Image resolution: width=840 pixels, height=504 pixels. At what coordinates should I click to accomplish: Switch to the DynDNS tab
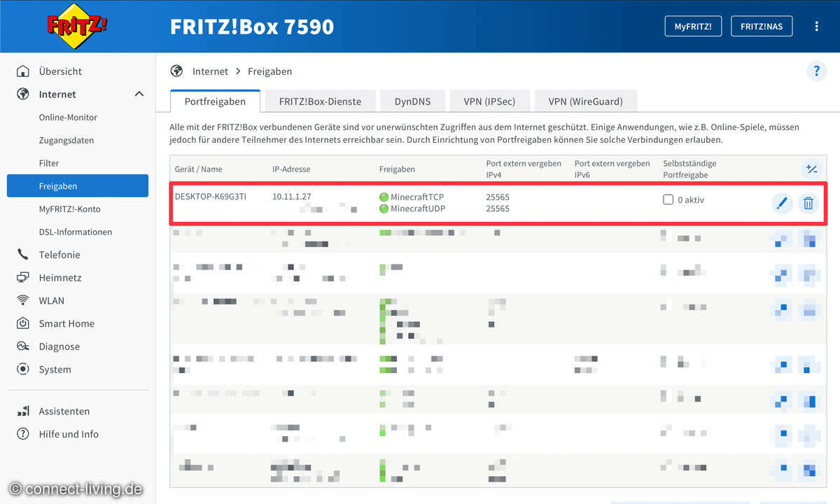pos(412,101)
